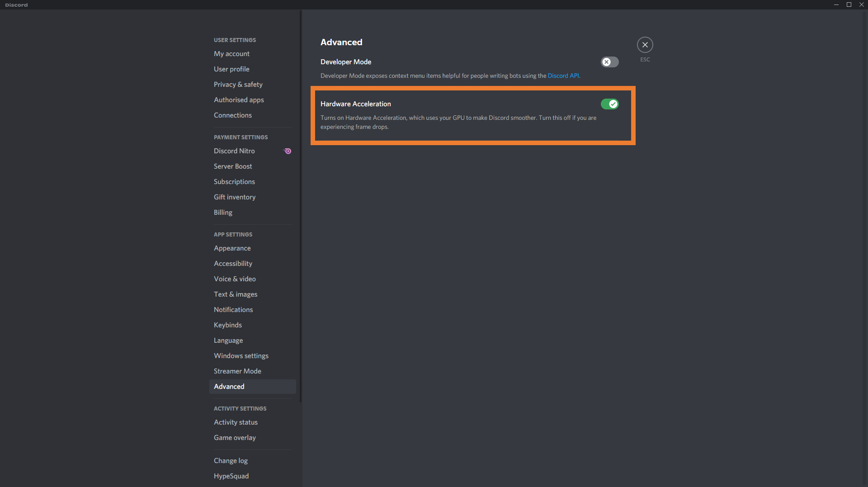868x487 pixels.
Task: Open My account settings
Action: 231,54
